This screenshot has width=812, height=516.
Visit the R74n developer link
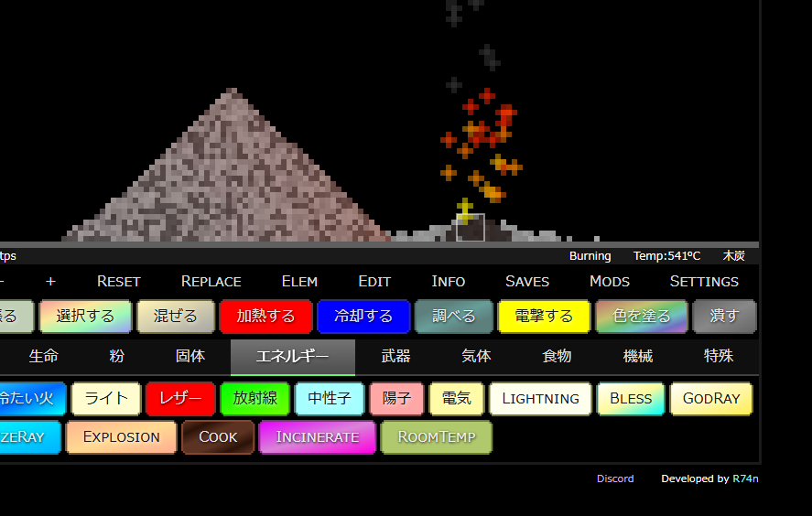tap(745, 478)
